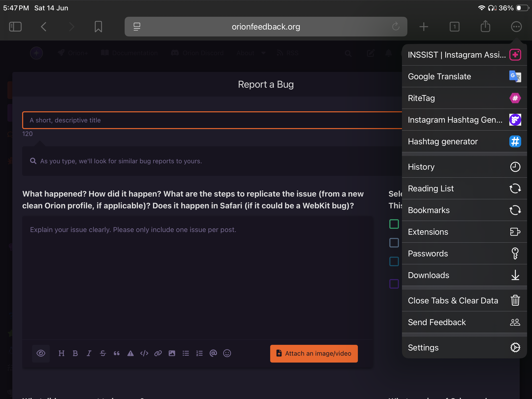Check the green checkbox
This screenshot has width=532, height=399.
394,224
